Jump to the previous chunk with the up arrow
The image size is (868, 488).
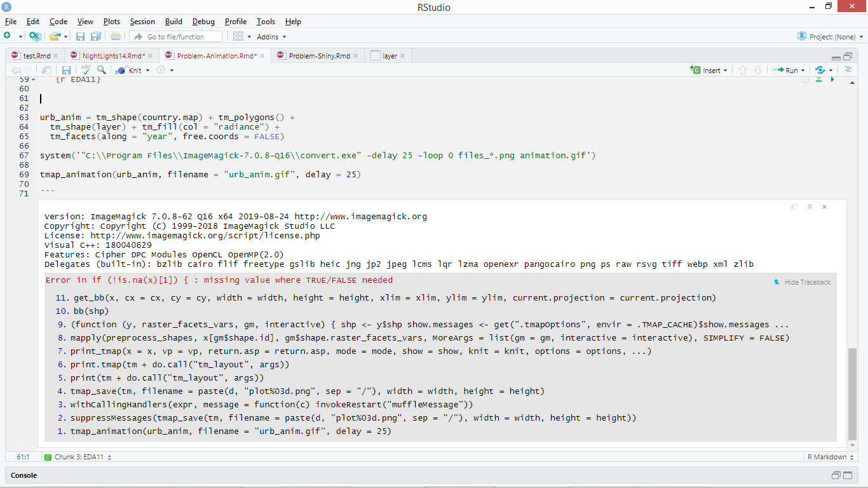click(743, 70)
